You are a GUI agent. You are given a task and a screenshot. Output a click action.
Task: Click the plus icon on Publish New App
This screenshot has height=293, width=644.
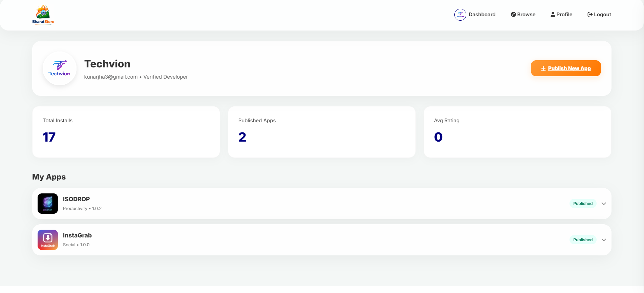[543, 68]
